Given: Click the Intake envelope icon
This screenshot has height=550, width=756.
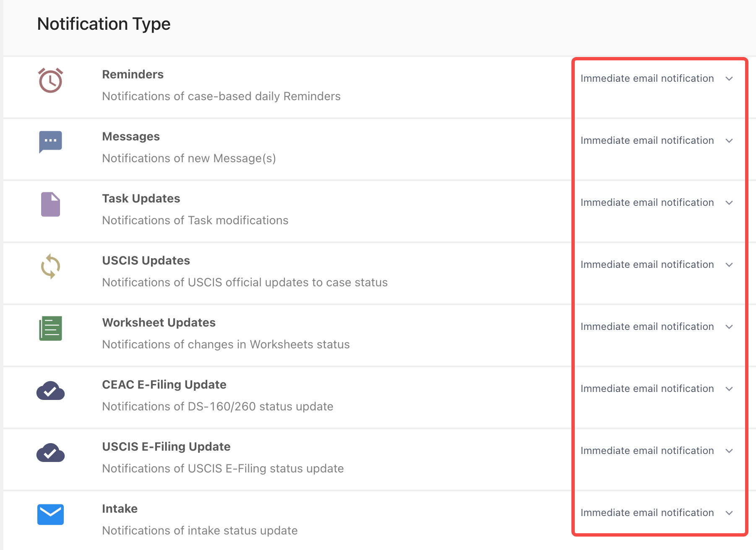Looking at the screenshot, I should coord(50,514).
